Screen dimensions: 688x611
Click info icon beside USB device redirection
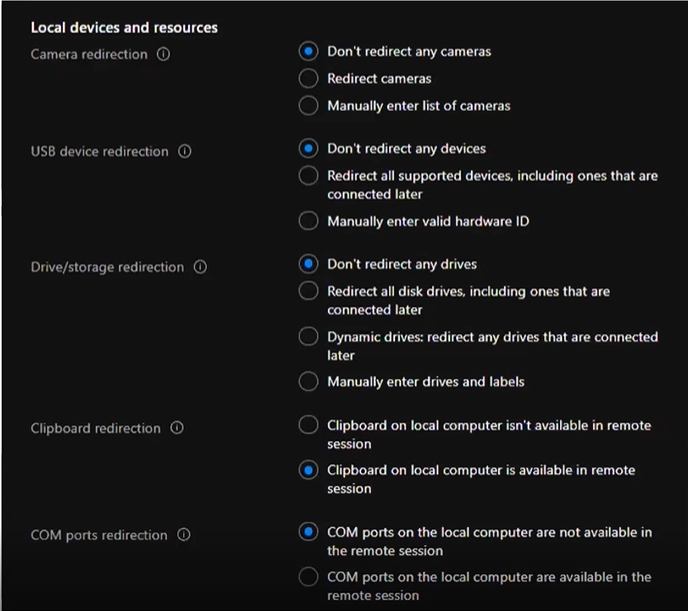coord(185,152)
